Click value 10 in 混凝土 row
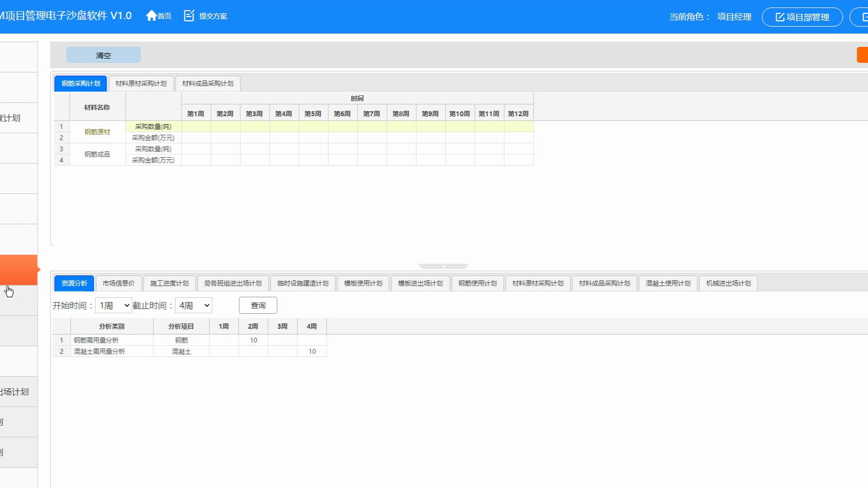Screen dimensions: 868x488 312,351
